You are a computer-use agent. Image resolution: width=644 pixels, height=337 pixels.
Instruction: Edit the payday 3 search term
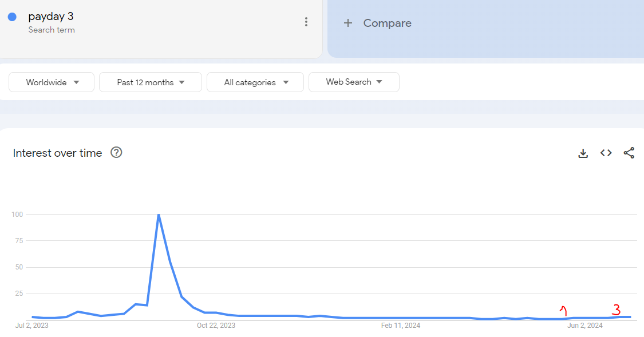[x=51, y=17]
